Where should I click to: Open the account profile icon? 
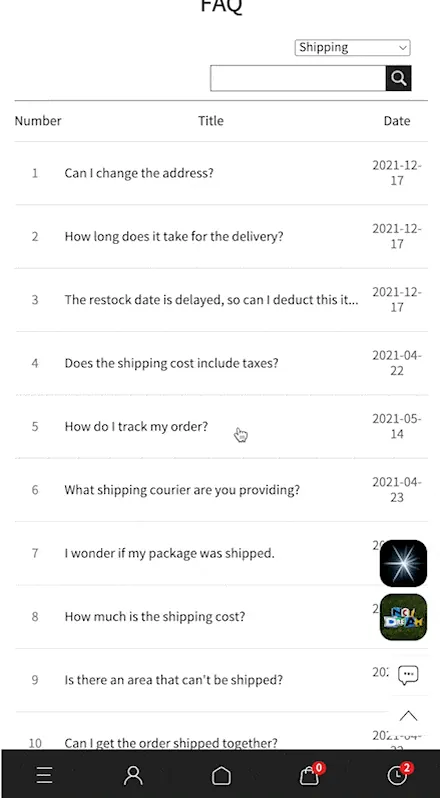(133, 776)
